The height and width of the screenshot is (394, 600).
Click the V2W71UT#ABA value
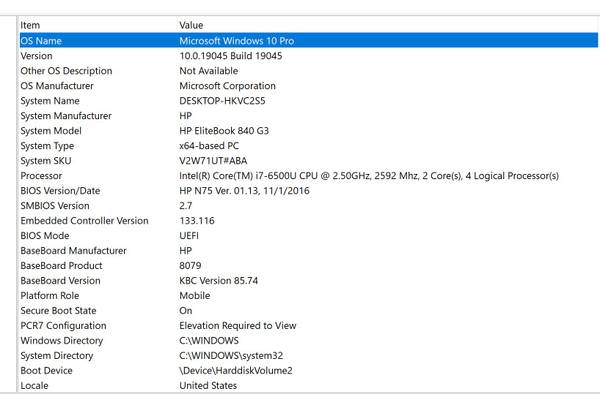(x=213, y=161)
